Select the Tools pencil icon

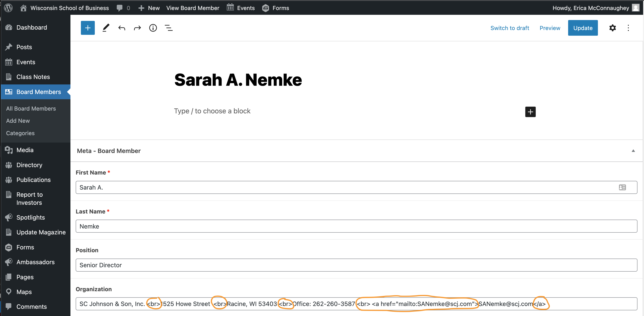coord(106,28)
